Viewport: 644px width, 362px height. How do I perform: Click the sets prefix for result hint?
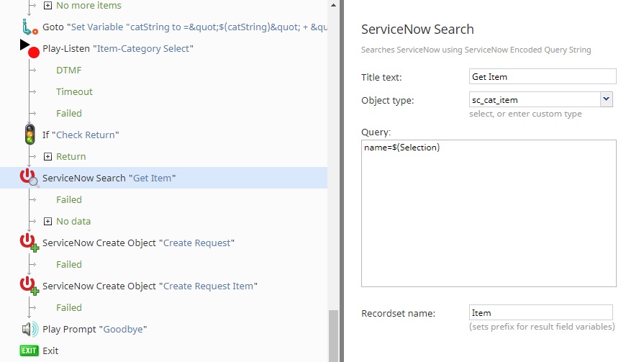tap(542, 327)
